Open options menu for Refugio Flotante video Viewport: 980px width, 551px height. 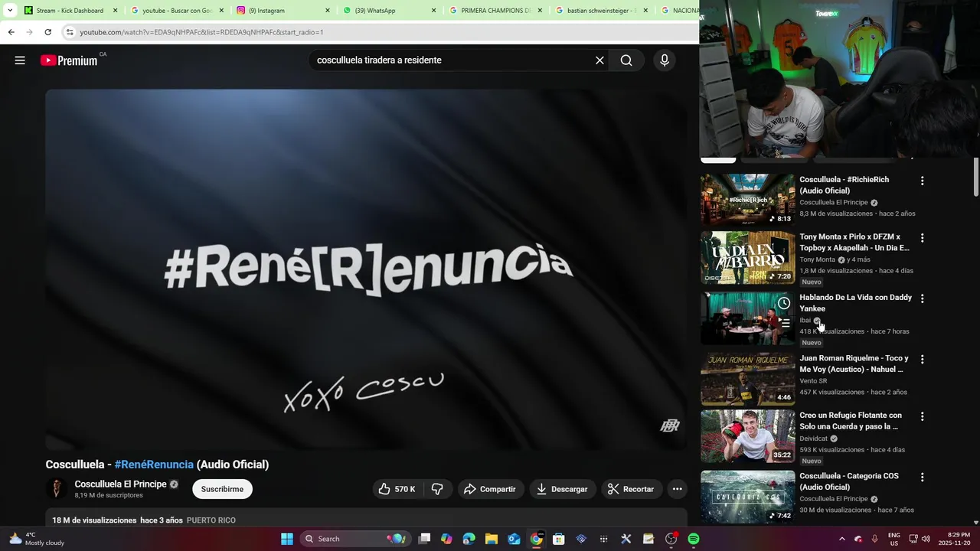(x=922, y=416)
